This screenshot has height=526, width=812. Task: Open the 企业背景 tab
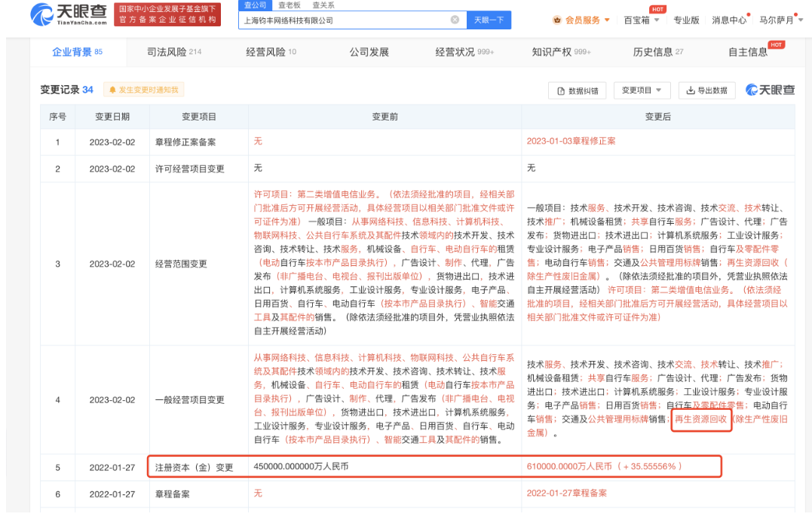[77, 52]
